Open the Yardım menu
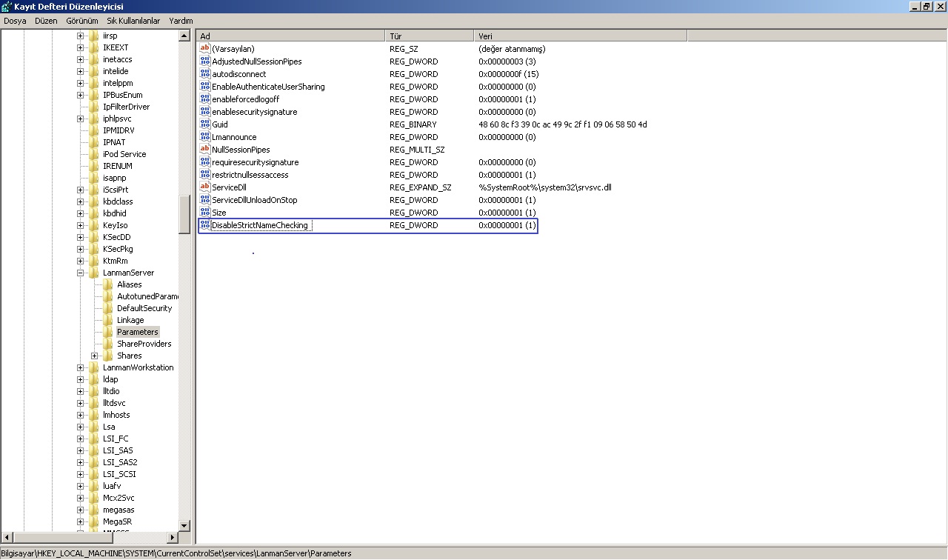The width and height of the screenshot is (948, 560). point(181,21)
